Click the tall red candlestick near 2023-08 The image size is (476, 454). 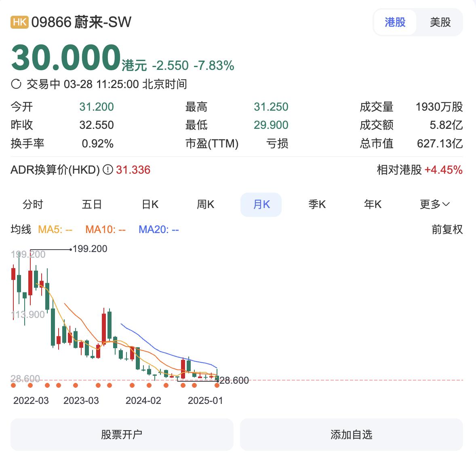(104, 328)
